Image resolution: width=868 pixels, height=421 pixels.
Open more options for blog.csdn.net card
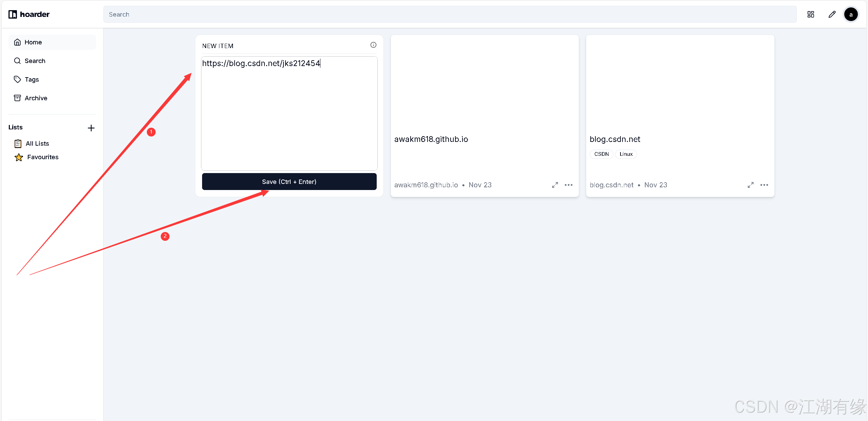pos(764,185)
